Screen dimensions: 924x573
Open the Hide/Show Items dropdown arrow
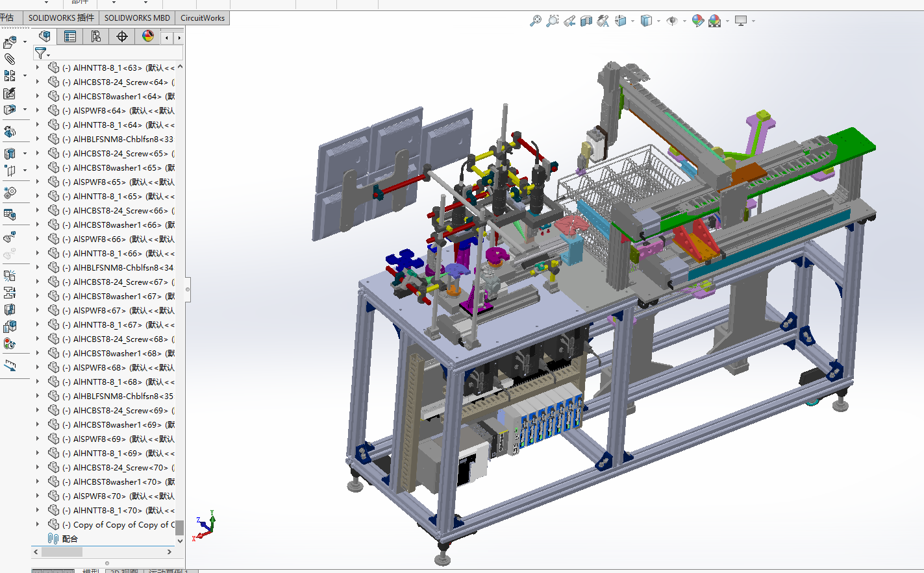[684, 21]
